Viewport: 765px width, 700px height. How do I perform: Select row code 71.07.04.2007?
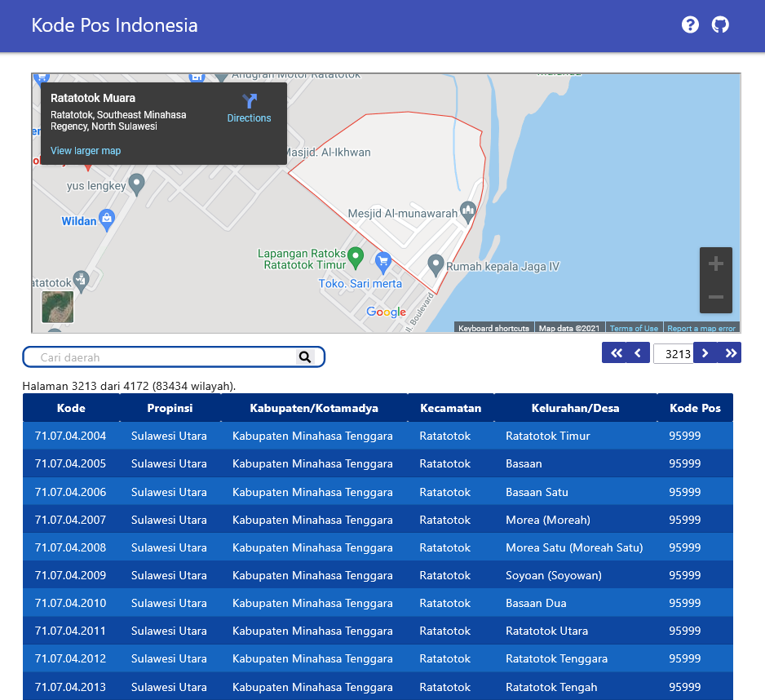(x=70, y=520)
